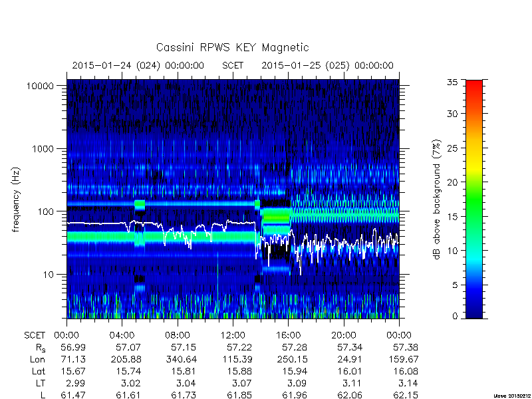532x399 pixels.
Task: Click the "frequency (Hz)" axis title
Action: point(16,200)
